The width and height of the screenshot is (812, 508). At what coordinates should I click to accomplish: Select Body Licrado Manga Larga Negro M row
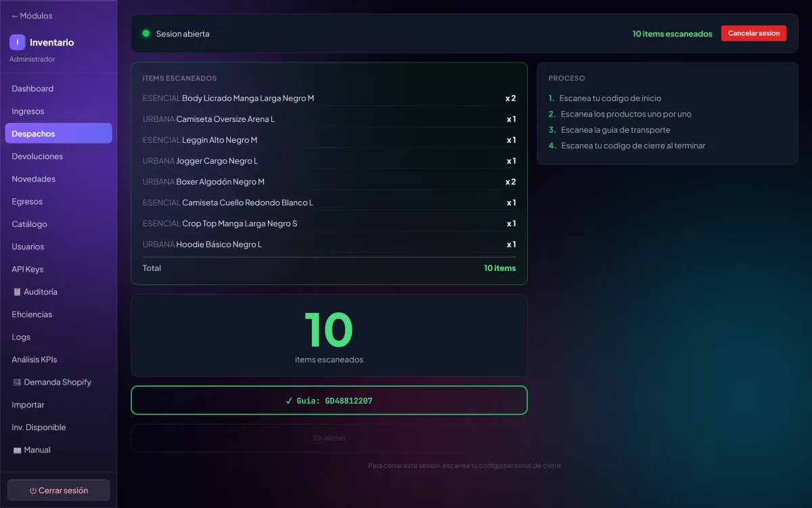[329, 98]
